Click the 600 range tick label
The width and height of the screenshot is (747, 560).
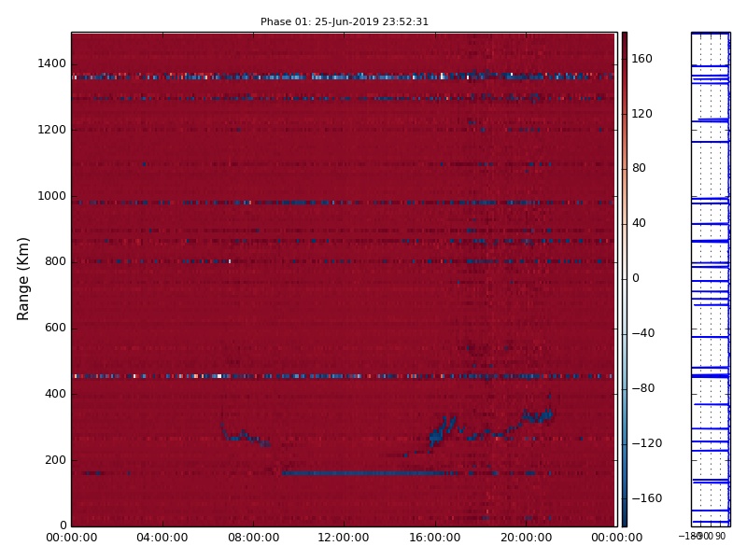55,328
